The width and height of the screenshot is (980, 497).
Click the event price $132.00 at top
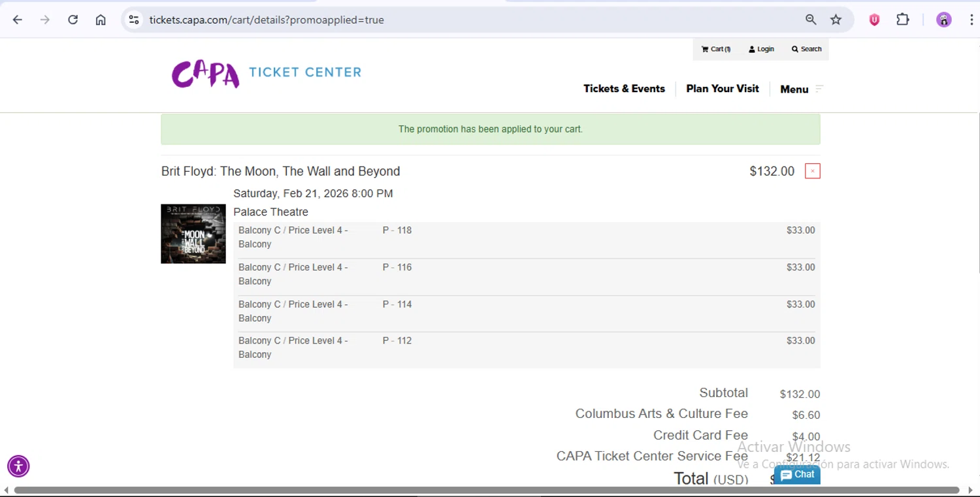[772, 171]
